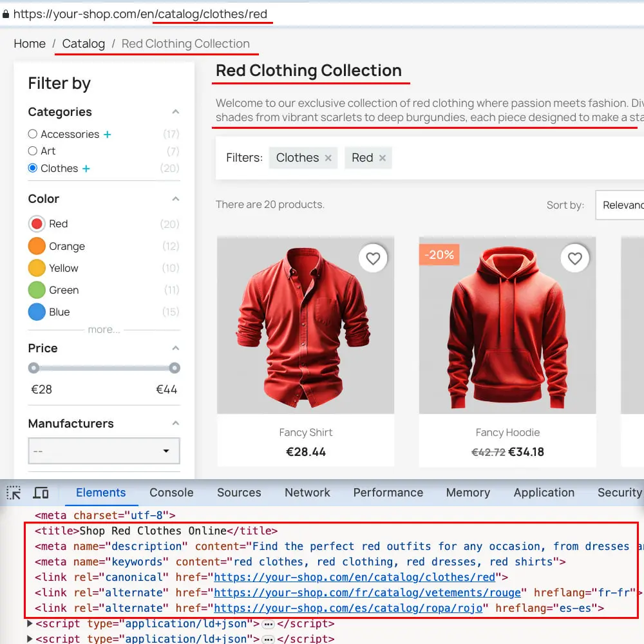Select the DevTools inspect element cursor icon
This screenshot has height=644, width=644.
[x=13, y=493]
